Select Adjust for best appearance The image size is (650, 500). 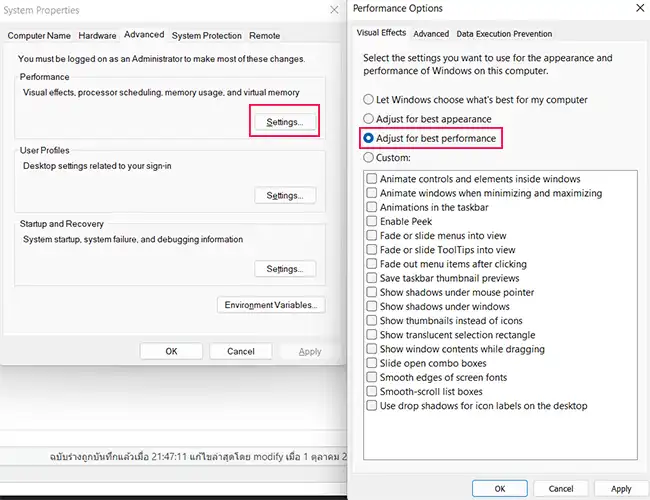(x=369, y=119)
